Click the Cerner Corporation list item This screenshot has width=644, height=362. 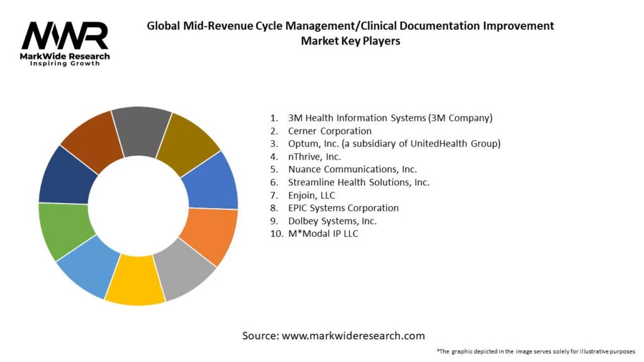(330, 131)
